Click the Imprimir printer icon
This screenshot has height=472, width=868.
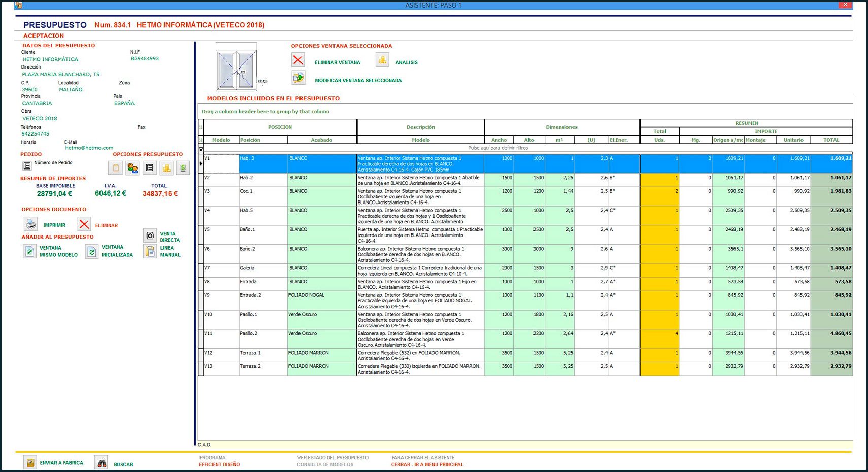31,224
